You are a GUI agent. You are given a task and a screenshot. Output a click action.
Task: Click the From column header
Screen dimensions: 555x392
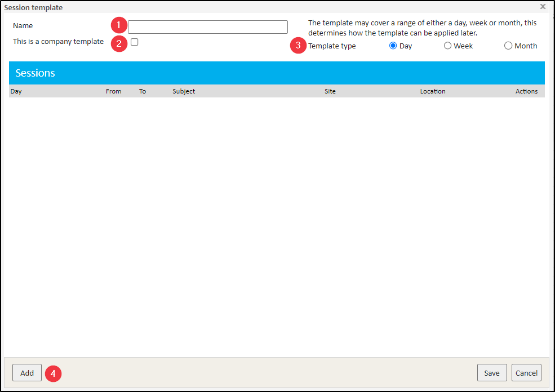(113, 91)
